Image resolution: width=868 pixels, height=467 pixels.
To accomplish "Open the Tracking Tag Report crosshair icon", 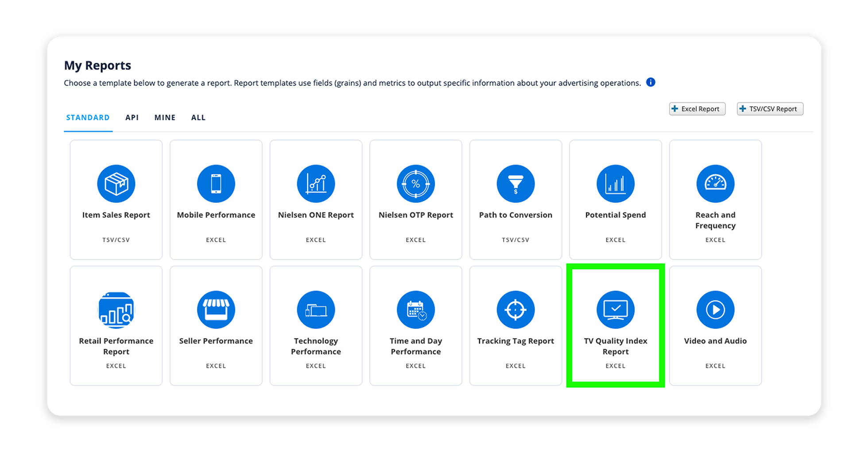I will pyautogui.click(x=515, y=310).
